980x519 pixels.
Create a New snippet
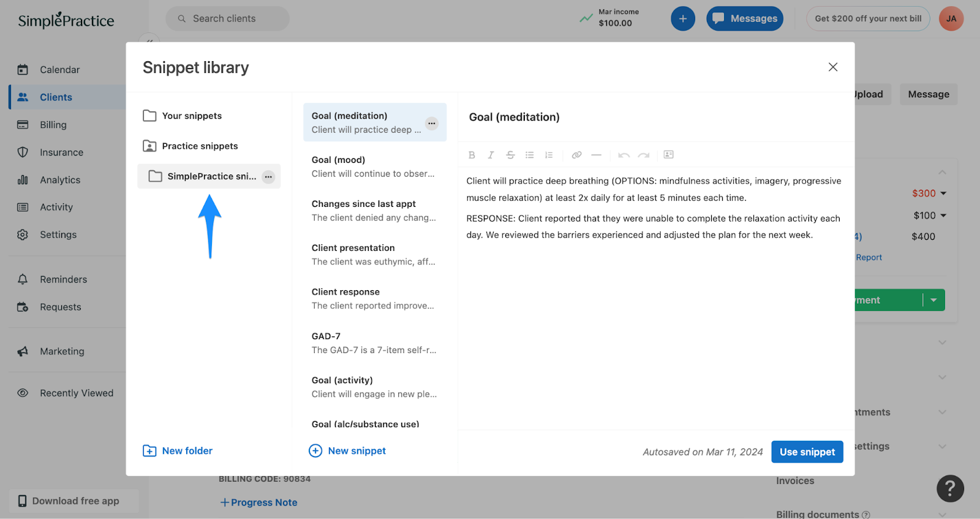tap(347, 451)
